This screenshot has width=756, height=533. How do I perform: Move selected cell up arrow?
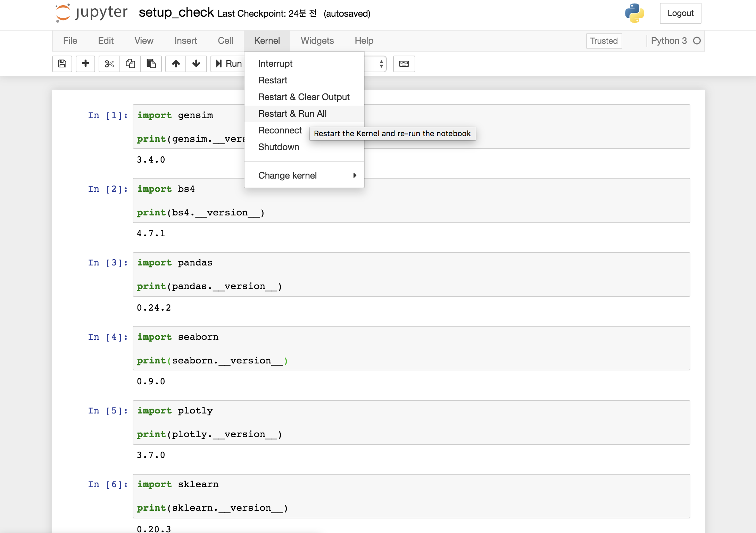(176, 64)
